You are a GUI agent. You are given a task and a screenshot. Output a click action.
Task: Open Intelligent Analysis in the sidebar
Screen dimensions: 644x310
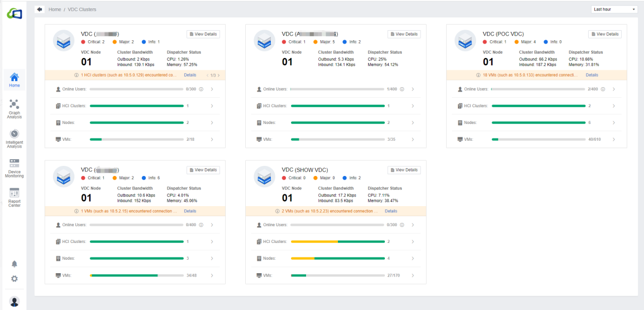[15, 138]
